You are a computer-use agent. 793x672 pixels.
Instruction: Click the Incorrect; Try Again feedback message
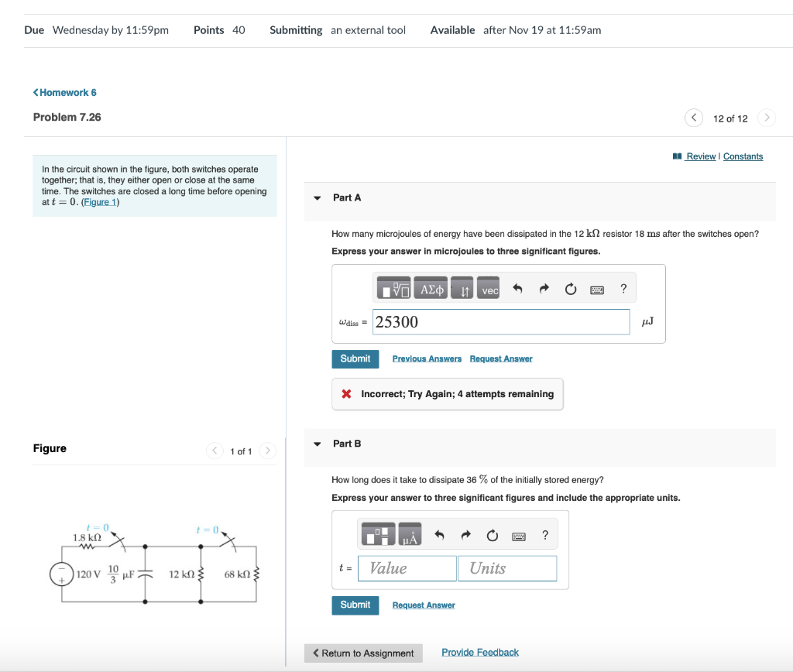point(448,394)
